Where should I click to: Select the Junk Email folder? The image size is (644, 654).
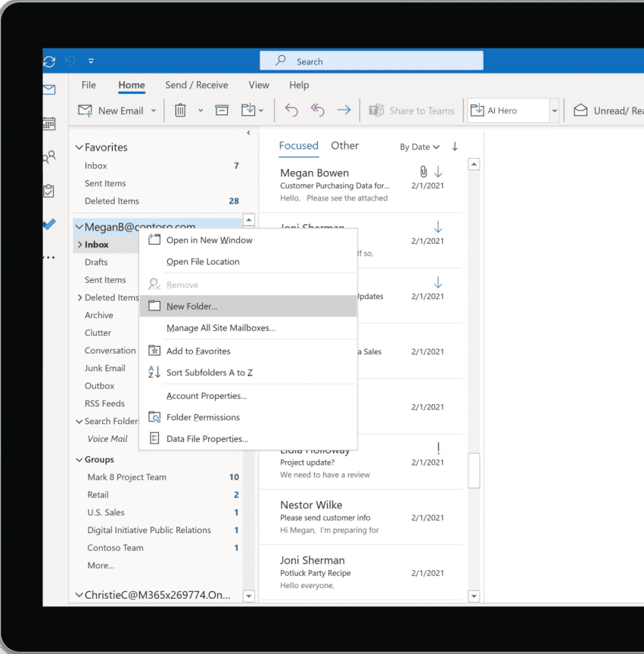point(105,368)
